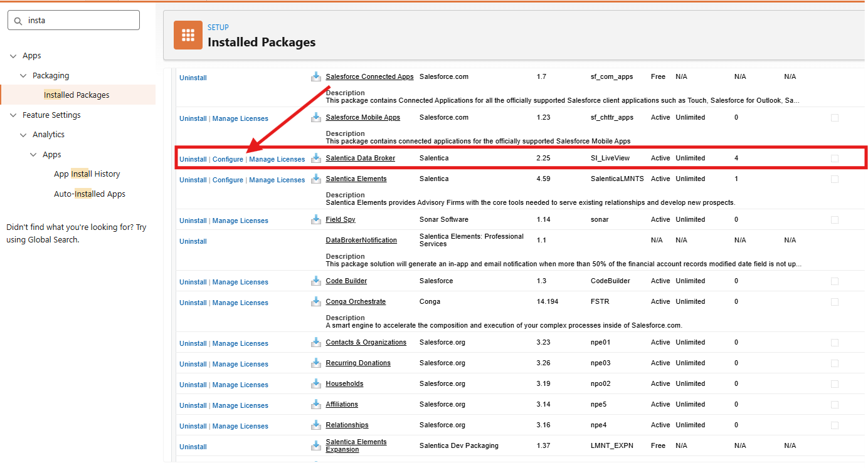Click download icon beside Salentica Data Broker
The height and width of the screenshot is (468, 868).
pyautogui.click(x=316, y=159)
